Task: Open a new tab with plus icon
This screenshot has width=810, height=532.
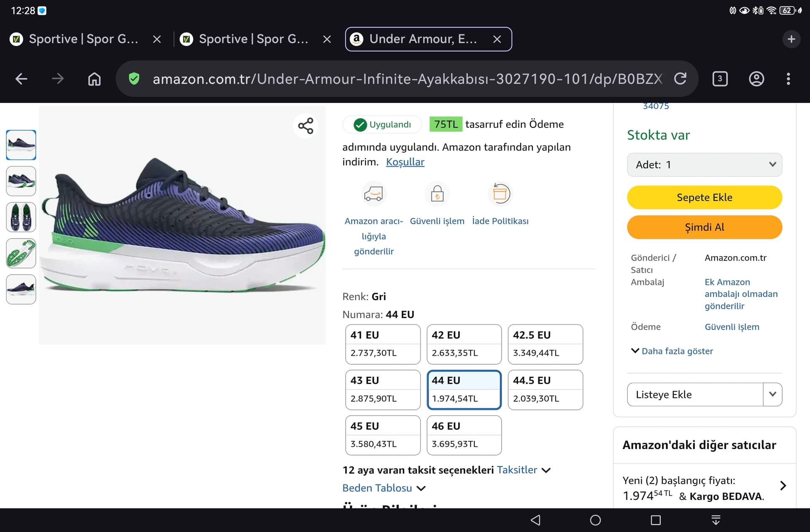Action: (791, 39)
